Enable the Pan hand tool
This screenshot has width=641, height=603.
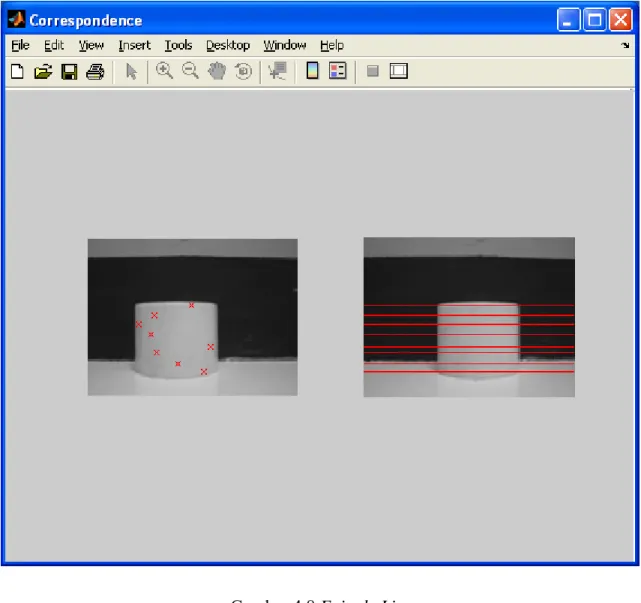point(217,71)
